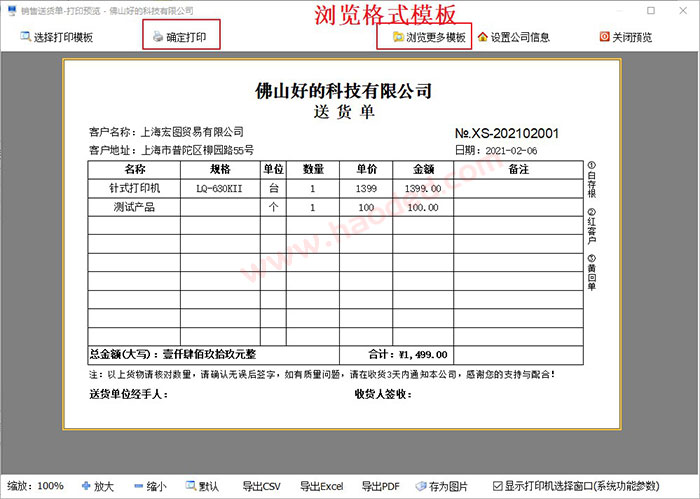Click the minus icon for 缩小

[x=139, y=486]
